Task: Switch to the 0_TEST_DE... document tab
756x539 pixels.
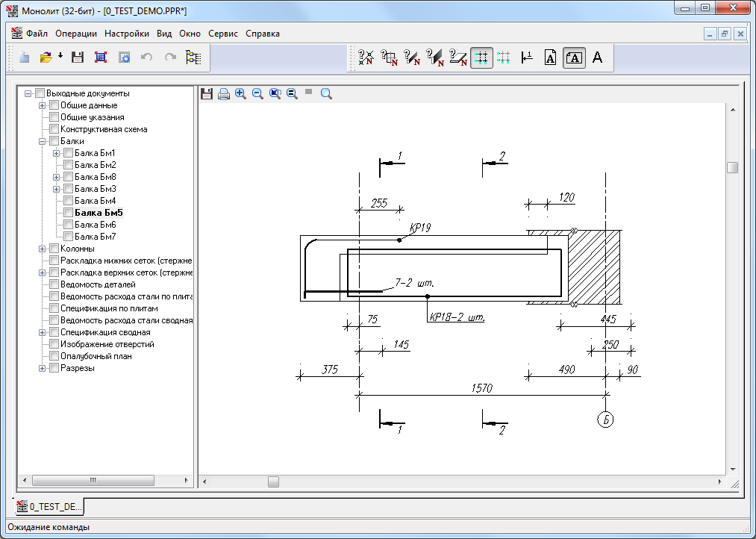Action: tap(49, 506)
